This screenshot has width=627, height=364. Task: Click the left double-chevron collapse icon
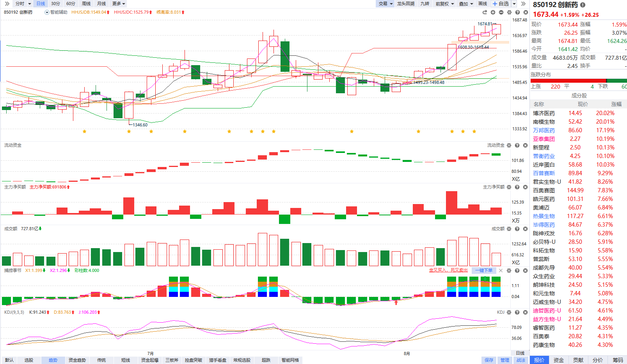click(7, 4)
